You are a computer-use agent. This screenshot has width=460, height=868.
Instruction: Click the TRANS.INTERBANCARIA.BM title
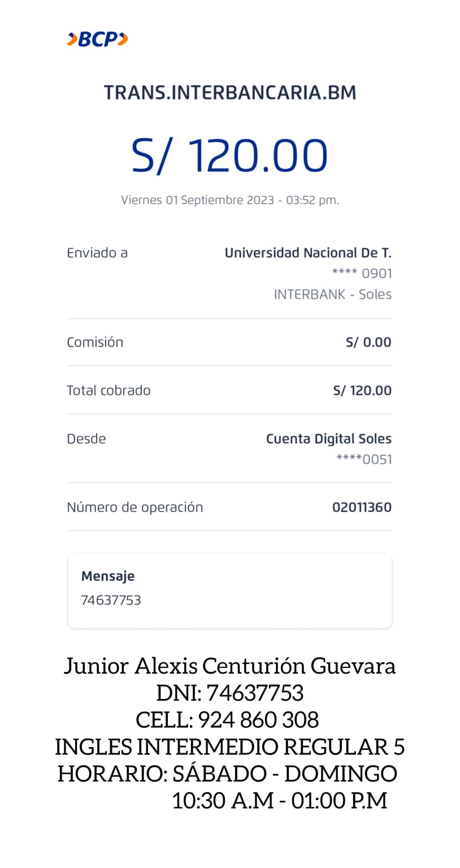[230, 93]
